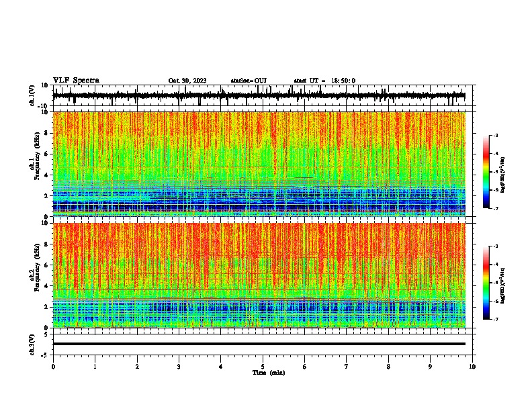The width and height of the screenshot is (532, 411).
Task: Click the ch.1 'Frequency (kHz)' axis label
Action: click(37, 156)
